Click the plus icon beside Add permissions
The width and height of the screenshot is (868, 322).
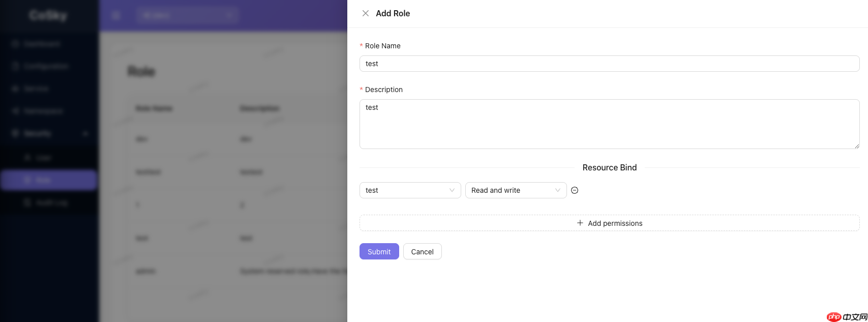coord(580,223)
